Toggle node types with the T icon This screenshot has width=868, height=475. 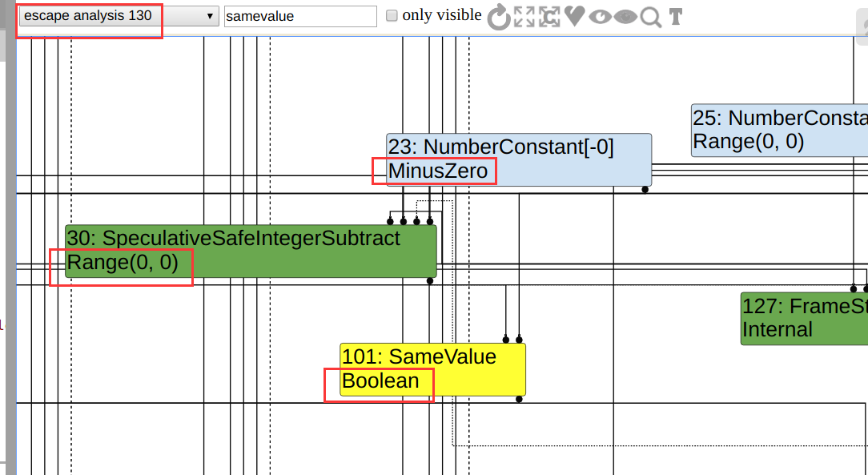point(676,17)
